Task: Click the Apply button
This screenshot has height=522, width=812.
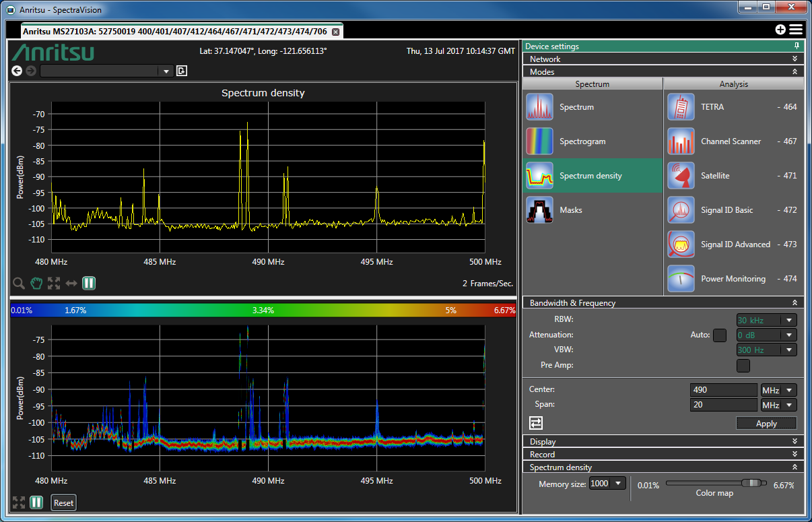Action: tap(766, 424)
